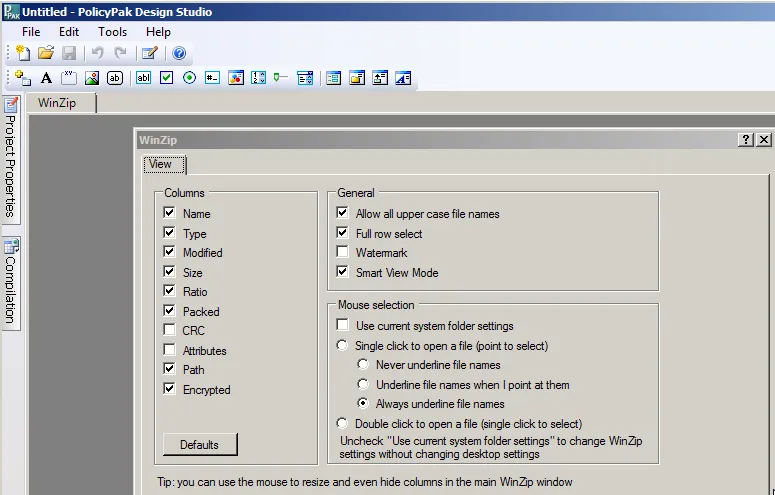Uncheck the Name column checkbox
This screenshot has width=775, height=495.
pyautogui.click(x=169, y=213)
